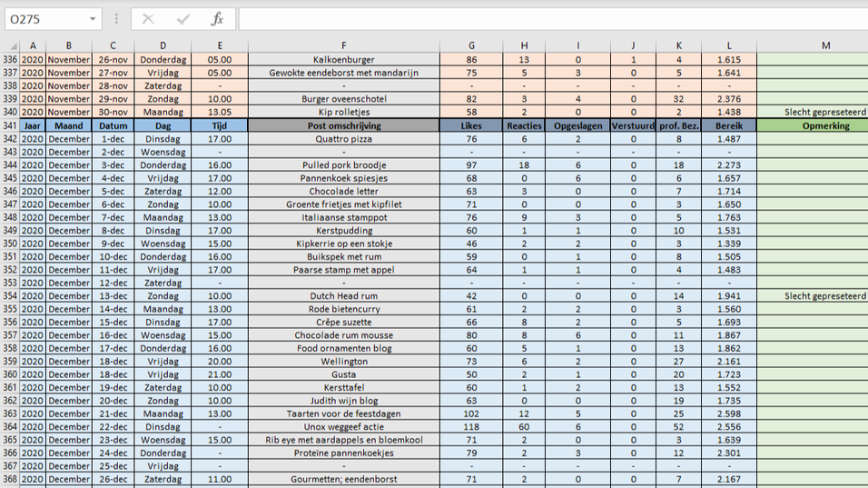Select the 'Wellington' cell
868x488 pixels.
pyautogui.click(x=344, y=361)
